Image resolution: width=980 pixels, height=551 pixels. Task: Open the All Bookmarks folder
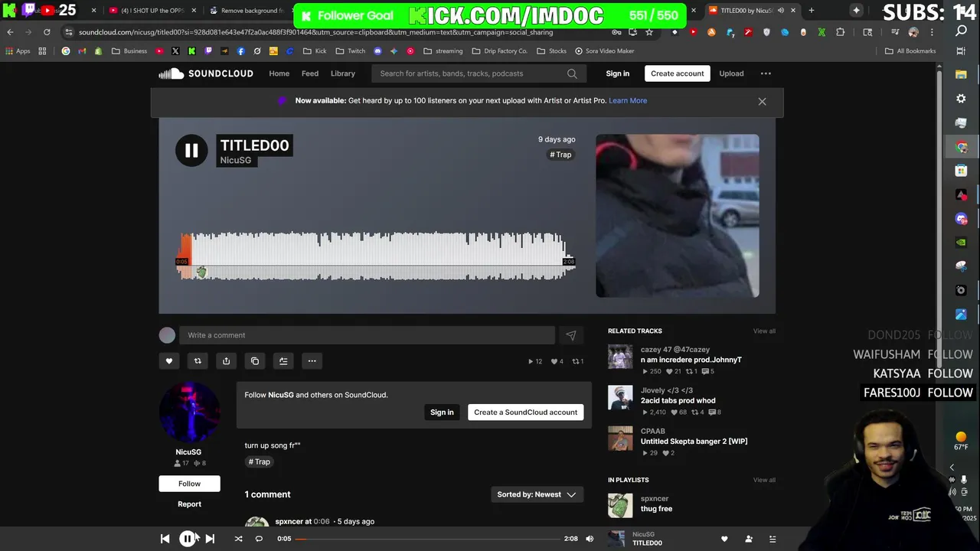[910, 51]
